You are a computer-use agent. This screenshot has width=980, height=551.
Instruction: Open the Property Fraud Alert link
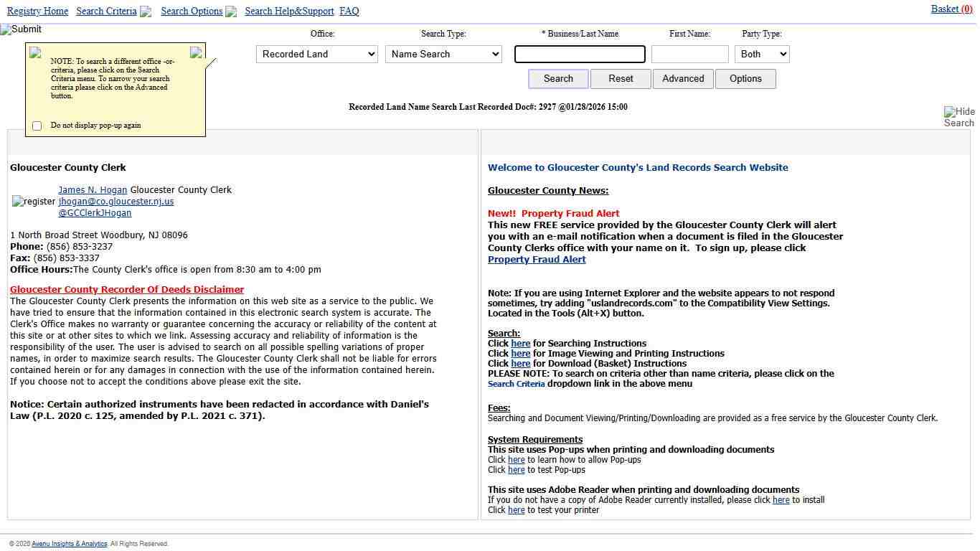537,260
